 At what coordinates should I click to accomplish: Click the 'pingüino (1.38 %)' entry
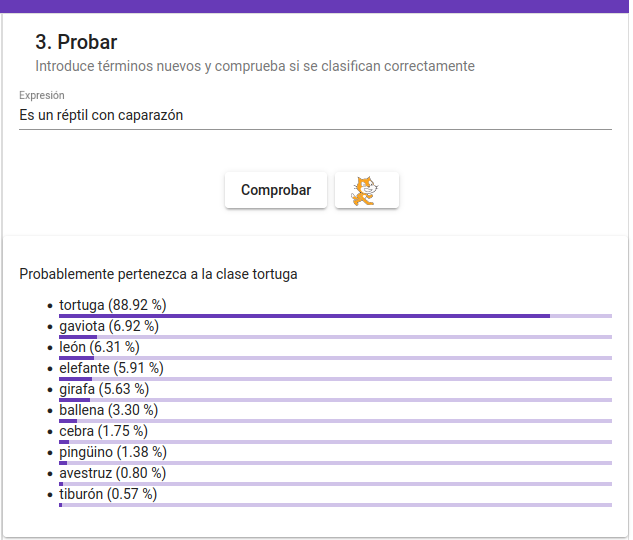point(113,452)
